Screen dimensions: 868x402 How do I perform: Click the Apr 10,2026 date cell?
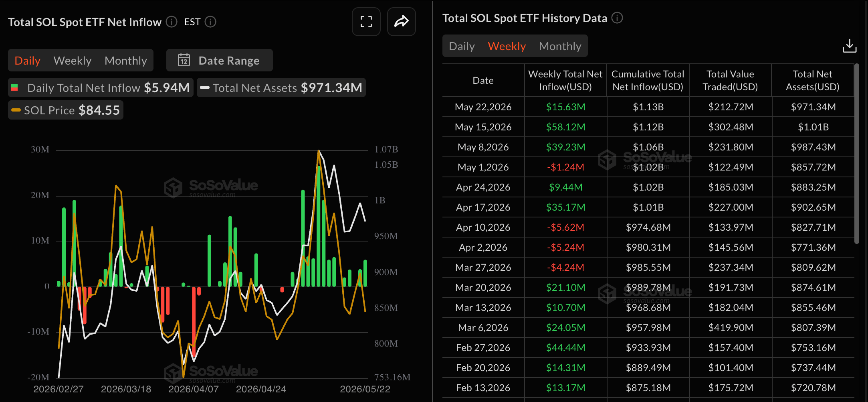(x=483, y=227)
